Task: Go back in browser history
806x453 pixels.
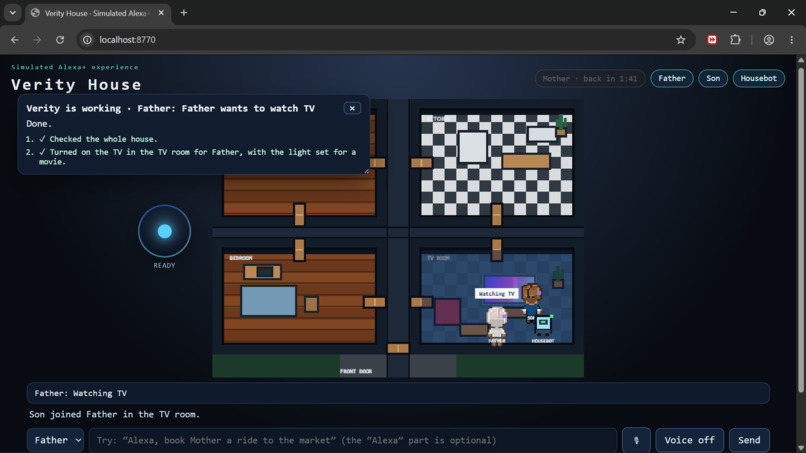Action: 14,40
